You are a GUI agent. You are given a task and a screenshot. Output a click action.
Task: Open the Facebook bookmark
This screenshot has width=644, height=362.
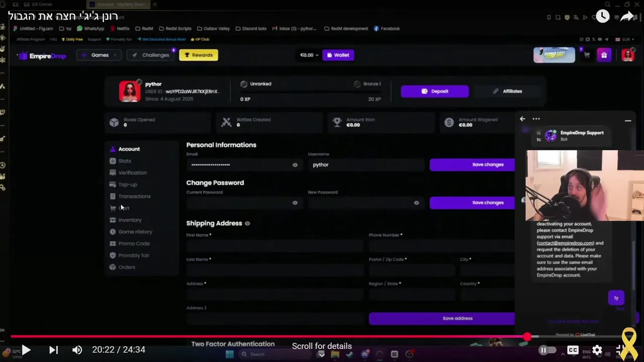[387, 29]
